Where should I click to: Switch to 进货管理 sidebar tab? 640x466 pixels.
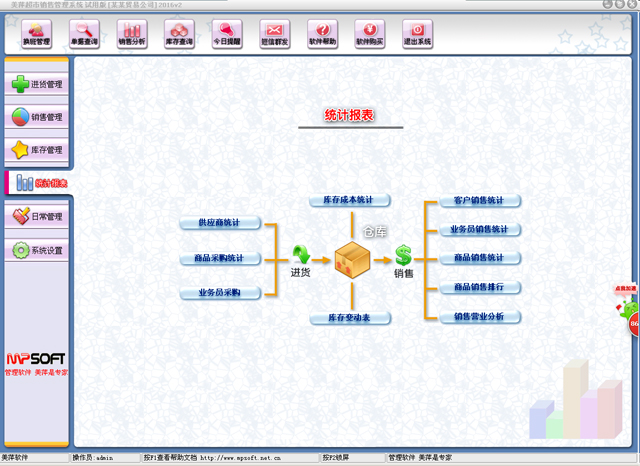[x=37, y=85]
